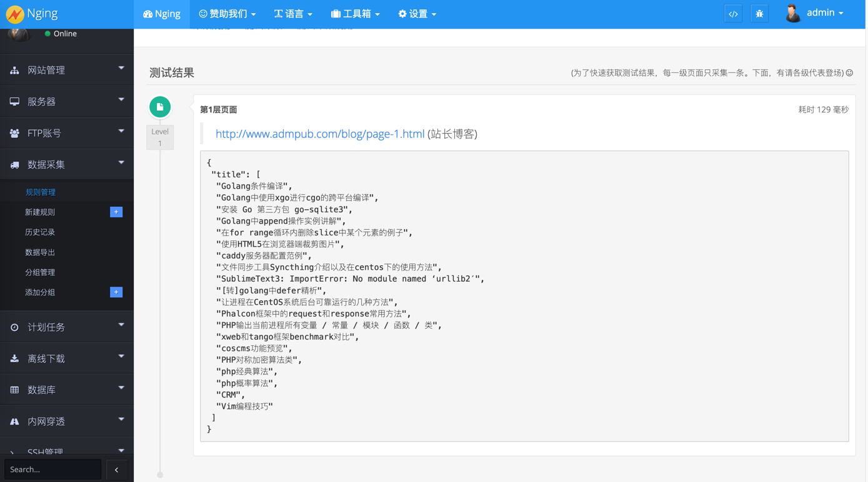868x482 pixels.
Task: Open the 赞助我们 dropdown menu
Action: click(x=227, y=14)
